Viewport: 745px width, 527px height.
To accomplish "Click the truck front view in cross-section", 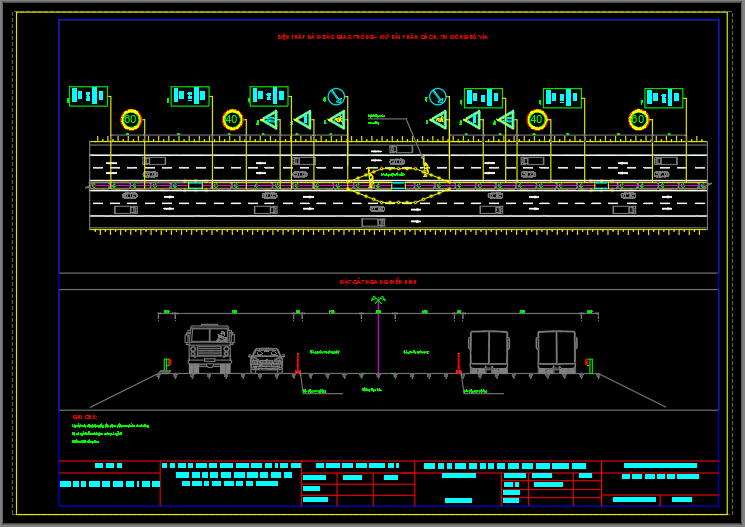I will (210, 349).
